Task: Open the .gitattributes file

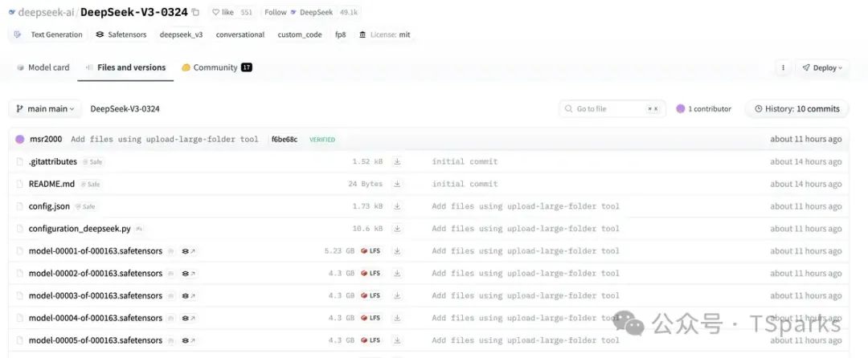Action: 52,161
